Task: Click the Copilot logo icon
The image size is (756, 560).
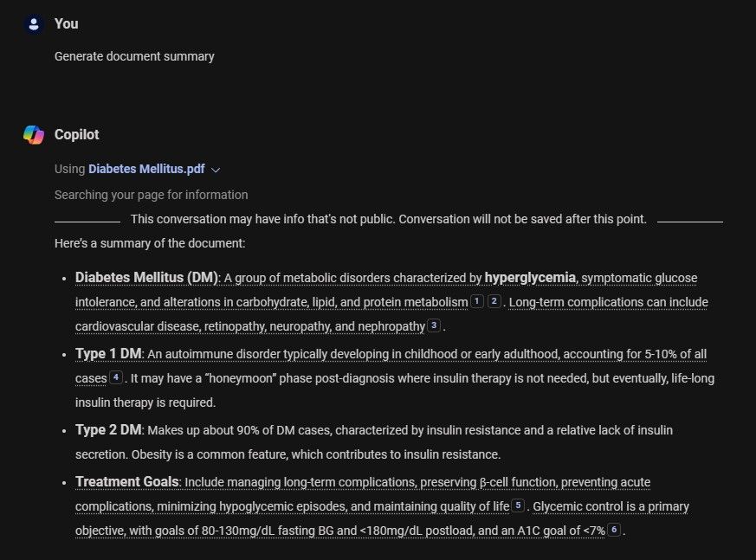Action: pyautogui.click(x=33, y=134)
